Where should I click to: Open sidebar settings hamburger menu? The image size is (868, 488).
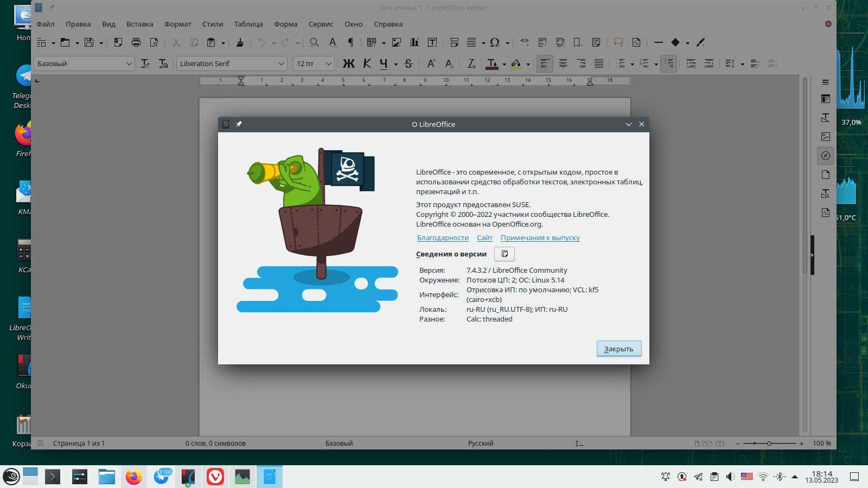click(825, 82)
